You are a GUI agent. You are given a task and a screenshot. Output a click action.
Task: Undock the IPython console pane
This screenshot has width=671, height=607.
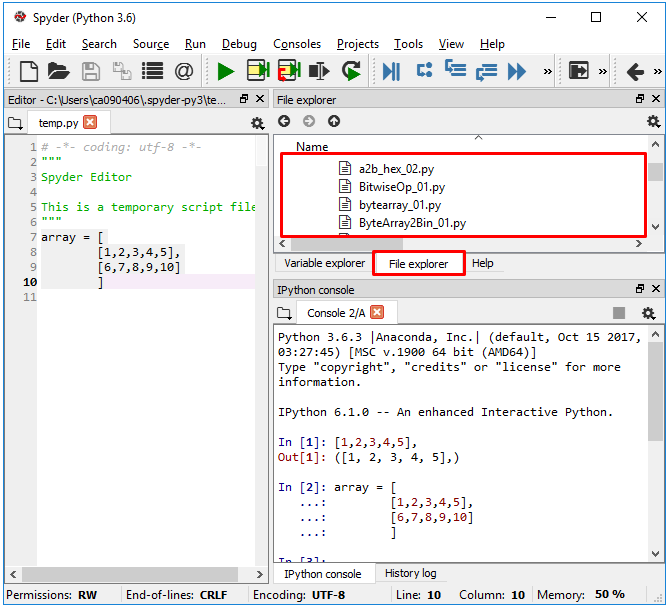click(x=640, y=289)
